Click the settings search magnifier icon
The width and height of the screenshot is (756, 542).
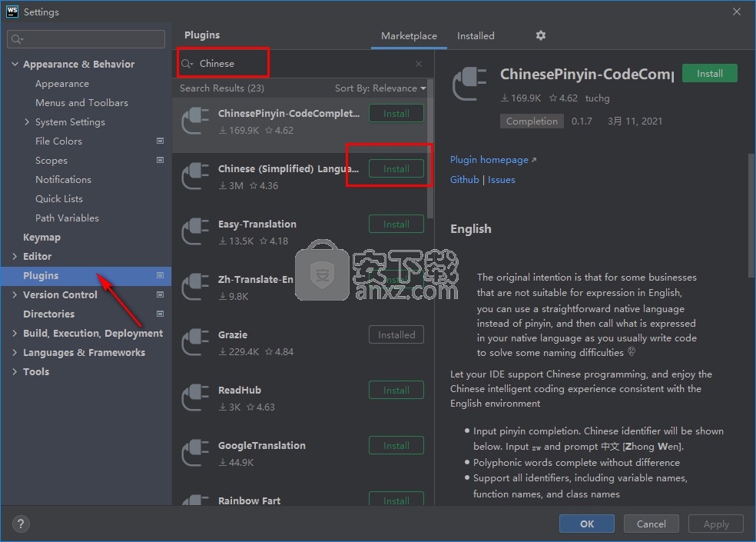[17, 39]
